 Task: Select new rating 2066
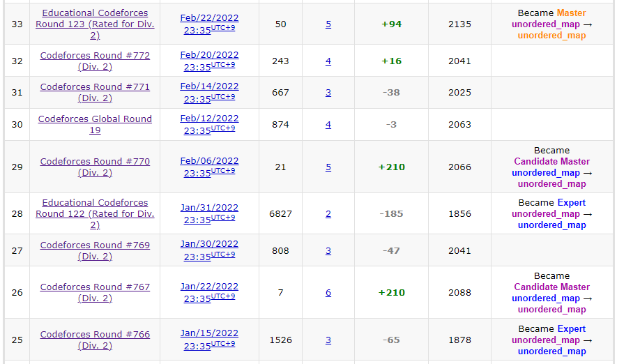click(x=459, y=167)
